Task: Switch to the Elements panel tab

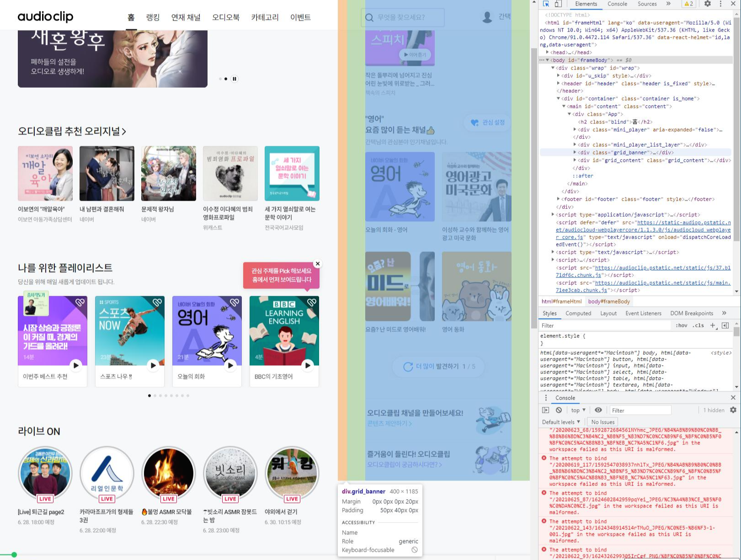Action: coord(586,4)
